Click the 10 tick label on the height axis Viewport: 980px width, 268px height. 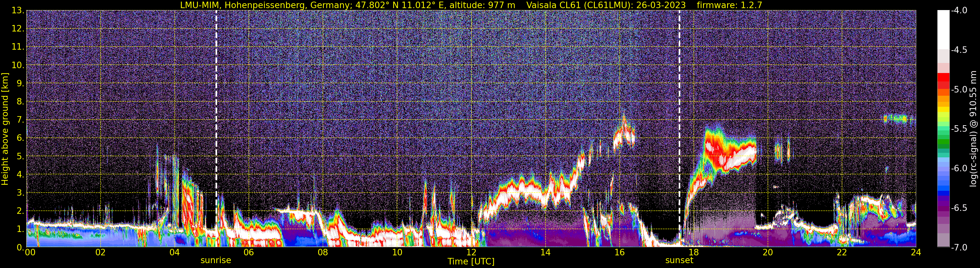pos(18,65)
